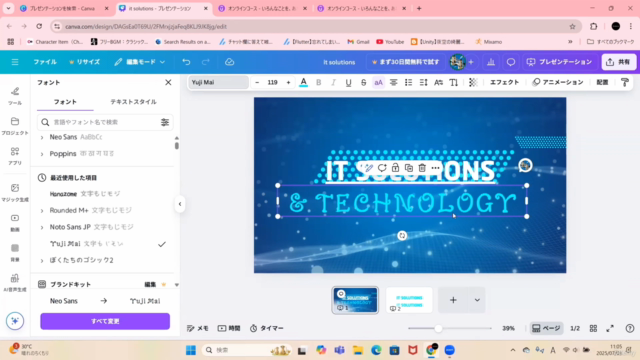Open the transparency checkerboard control

(473, 82)
